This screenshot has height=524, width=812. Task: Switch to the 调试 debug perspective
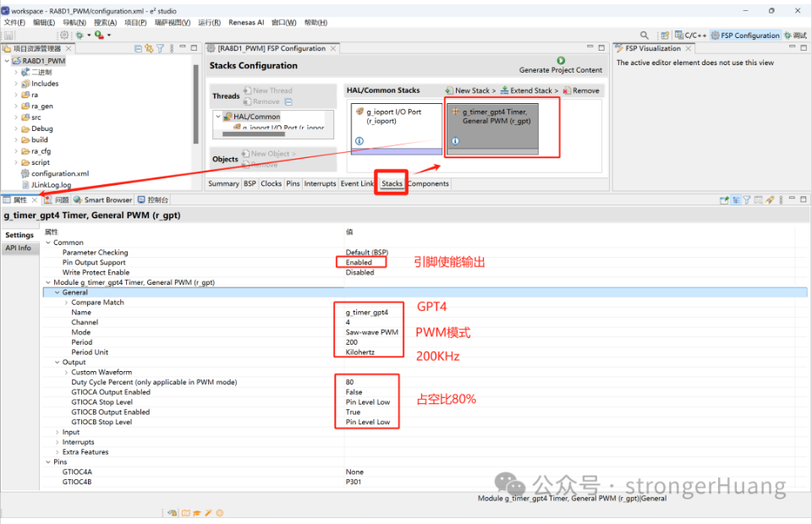pyautogui.click(x=795, y=35)
